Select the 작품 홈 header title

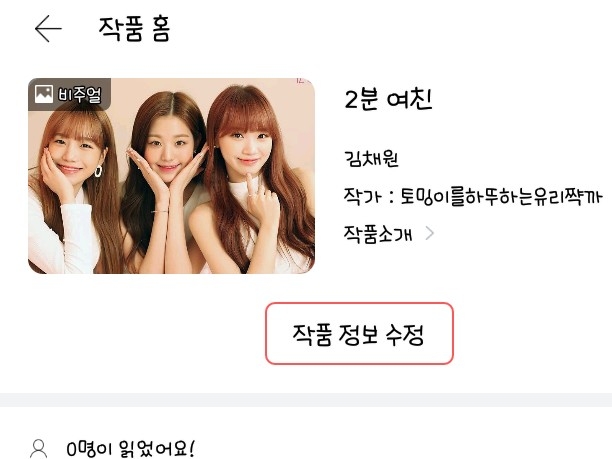[x=134, y=29]
